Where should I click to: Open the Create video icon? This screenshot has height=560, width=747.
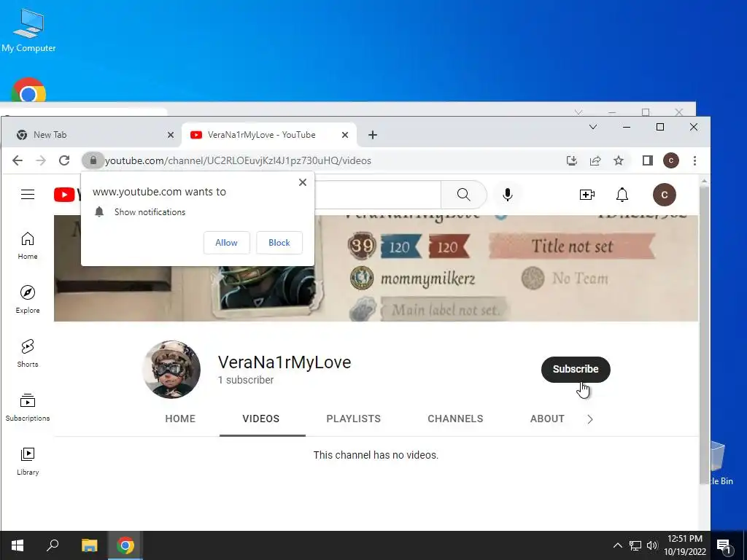[x=587, y=194]
